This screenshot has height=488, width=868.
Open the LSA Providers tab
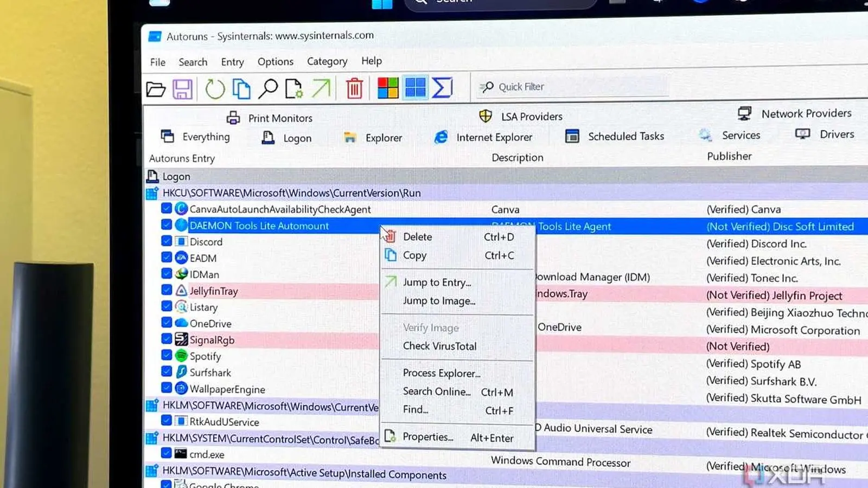521,116
